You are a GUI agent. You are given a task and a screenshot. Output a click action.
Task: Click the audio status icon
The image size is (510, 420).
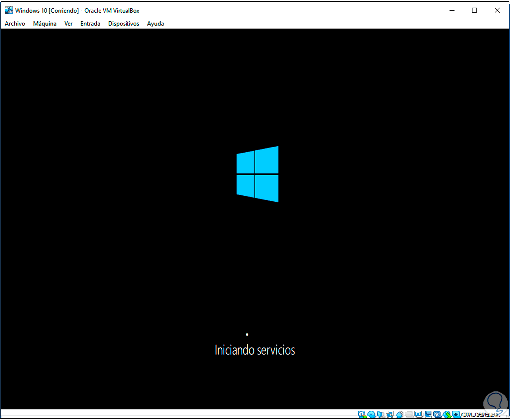coord(380,414)
